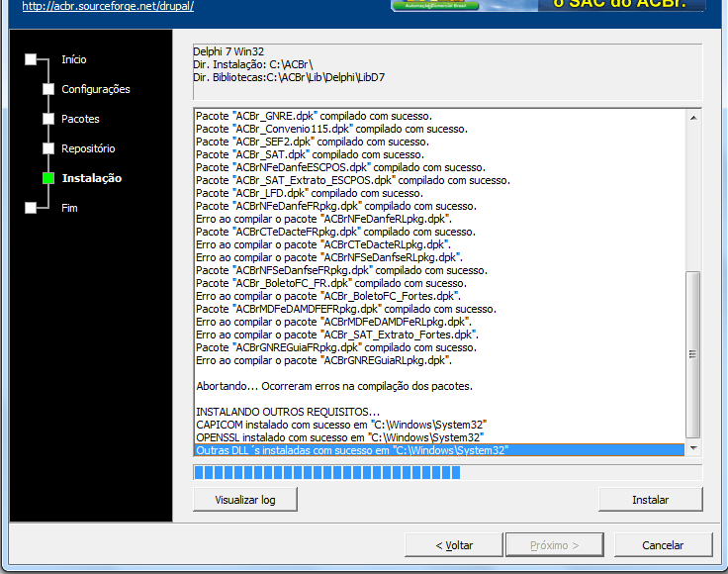Click the Repositório step square marker
Image resolution: width=728 pixels, height=574 pixels.
pyautogui.click(x=48, y=148)
